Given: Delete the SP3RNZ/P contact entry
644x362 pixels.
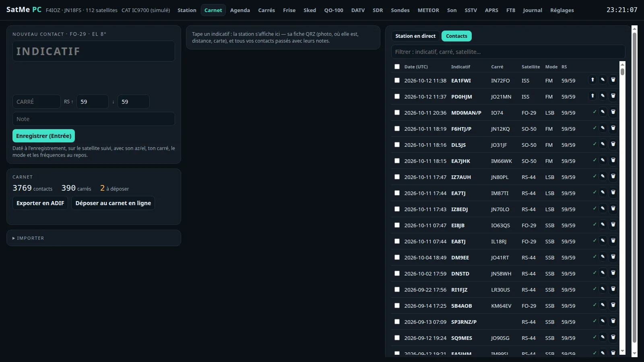Looking at the screenshot, I should point(613,321).
